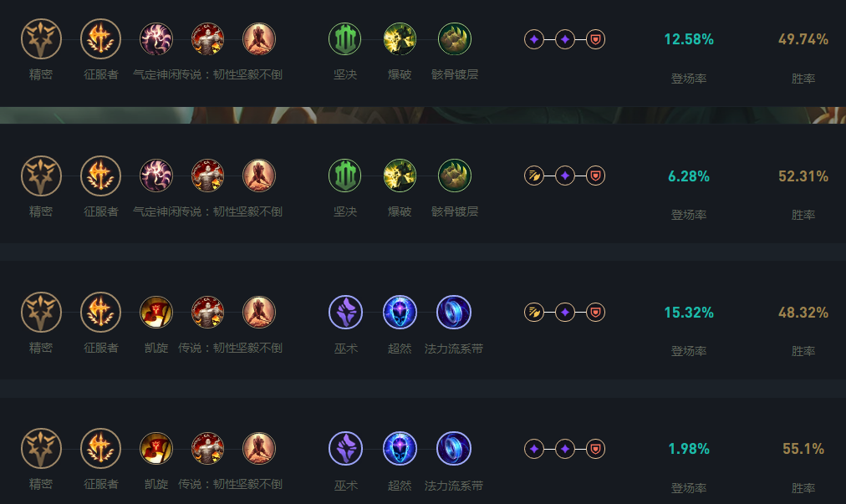Choose the 爆破 rune icon in the second row
This screenshot has width=846, height=504.
coord(400,176)
